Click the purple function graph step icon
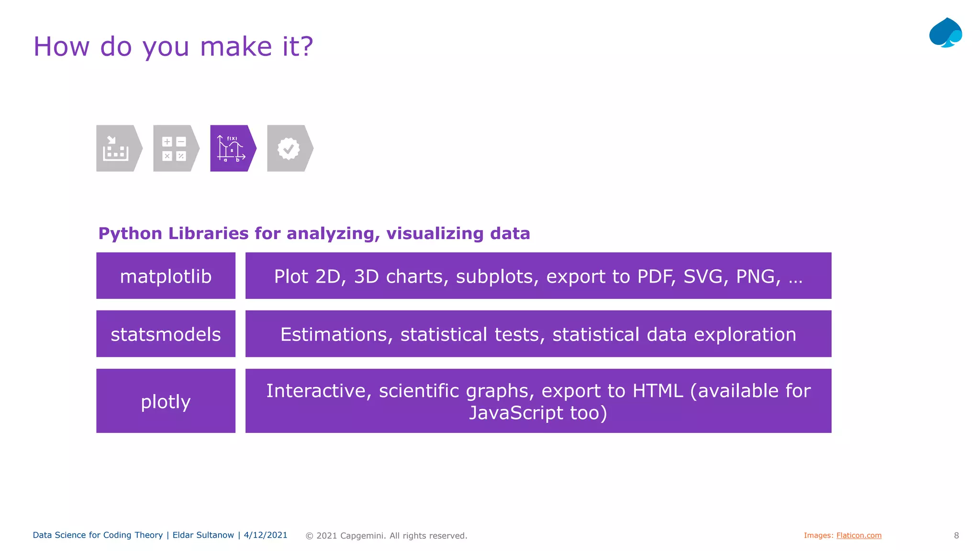980x551 pixels. (x=233, y=148)
